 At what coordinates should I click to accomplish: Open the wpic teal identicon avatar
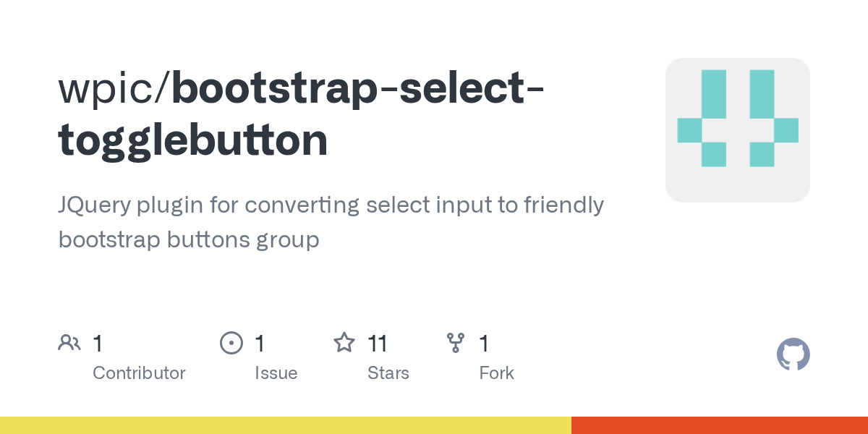pyautogui.click(x=738, y=130)
